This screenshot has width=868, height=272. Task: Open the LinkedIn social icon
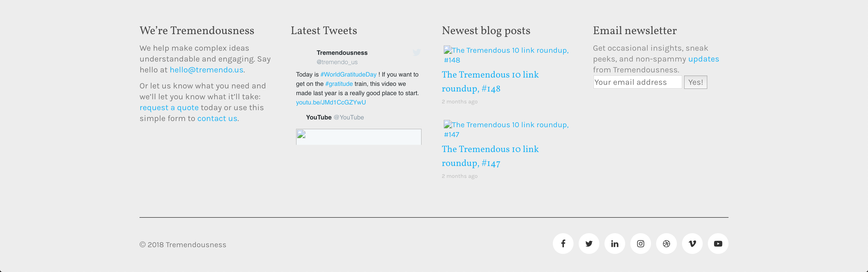pyautogui.click(x=615, y=244)
